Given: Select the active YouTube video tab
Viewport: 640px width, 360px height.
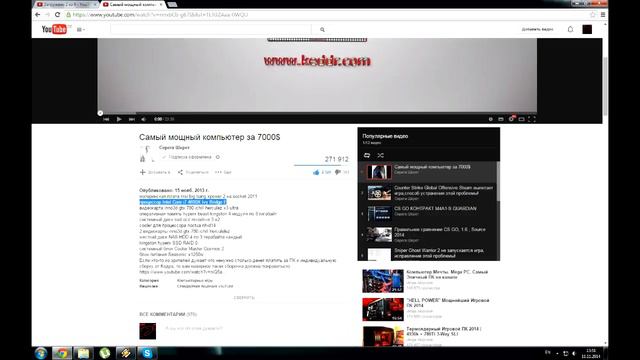Looking at the screenshot, I should click(x=133, y=4).
